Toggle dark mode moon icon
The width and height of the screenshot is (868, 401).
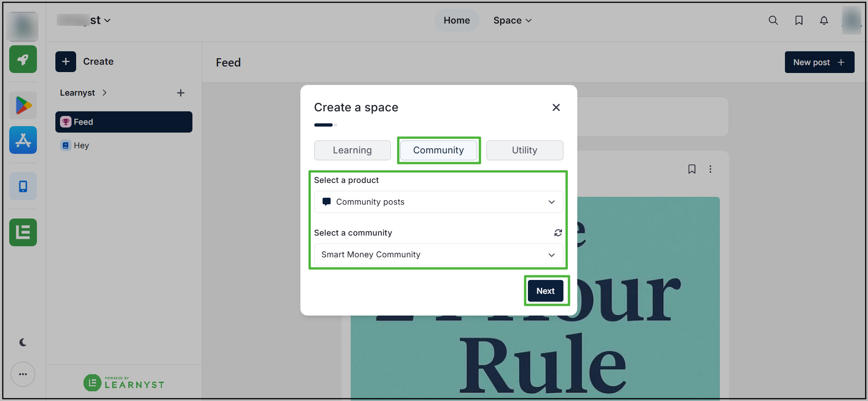click(23, 342)
